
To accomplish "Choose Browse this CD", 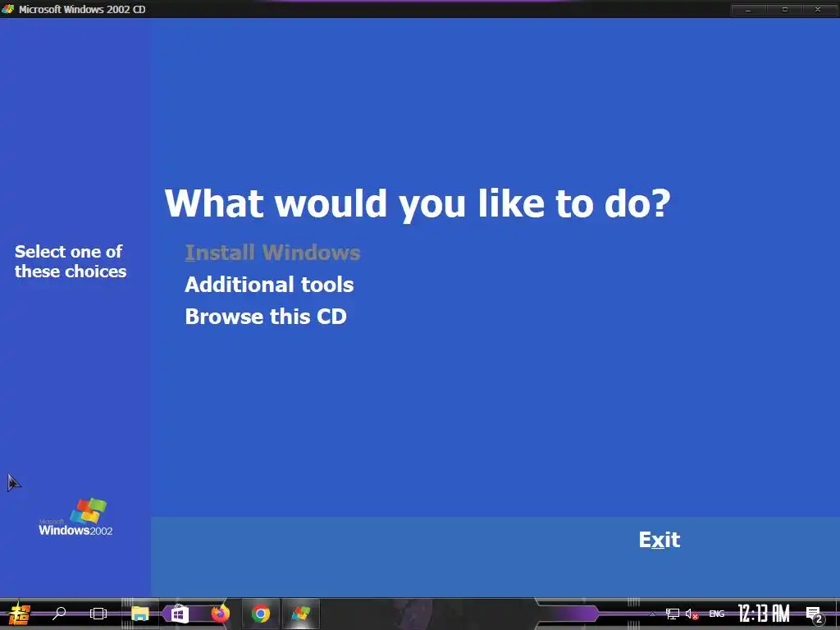I will click(266, 316).
